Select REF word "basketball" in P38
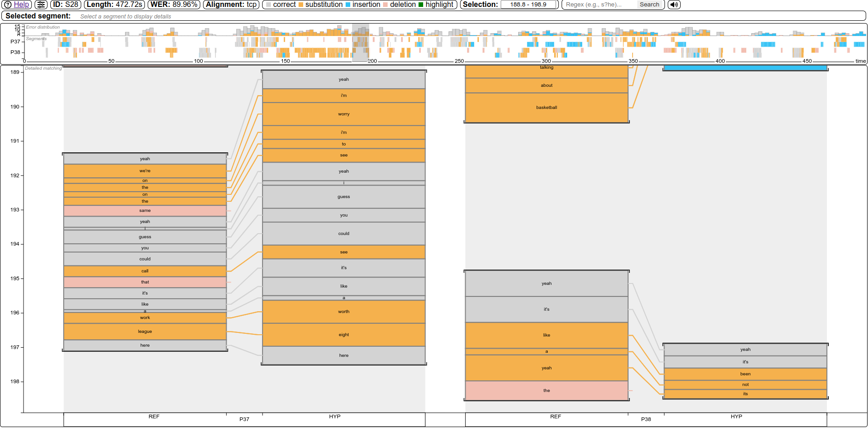868x428 pixels. (x=547, y=108)
